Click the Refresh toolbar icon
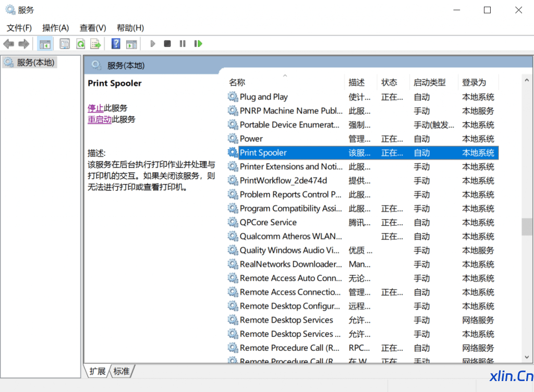The image size is (534, 392). tap(80, 44)
